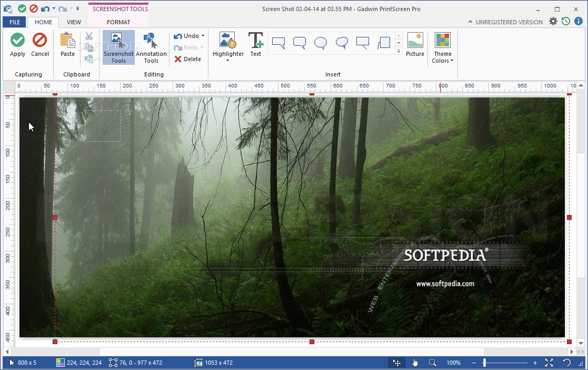
Task: Click Delete in the Editing group
Action: click(187, 59)
